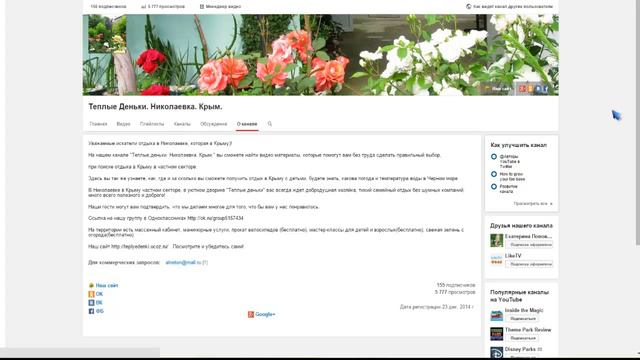Click channel title 'Теплые Деньки. Николаевка. Крым.'
Viewport: 640px width, 360px height.
(156, 107)
